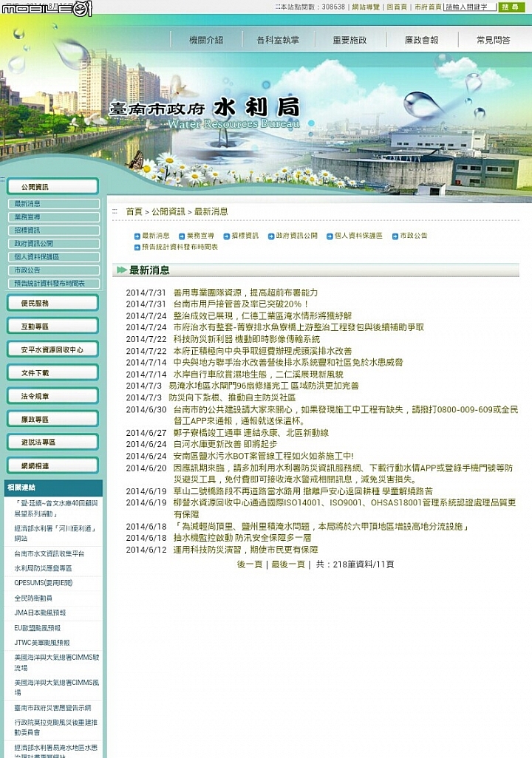
Task: Open news 台南市用戶接管普及率已突破20%
Action: (x=241, y=304)
